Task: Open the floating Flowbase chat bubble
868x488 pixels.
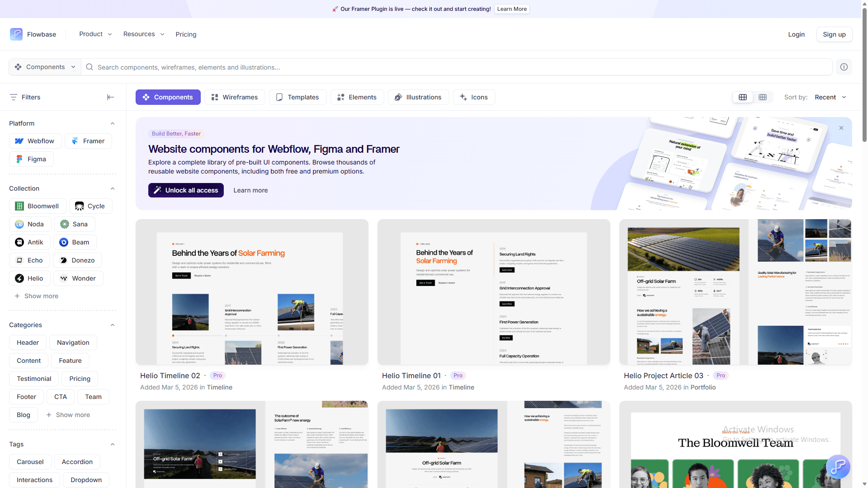Action: click(838, 466)
